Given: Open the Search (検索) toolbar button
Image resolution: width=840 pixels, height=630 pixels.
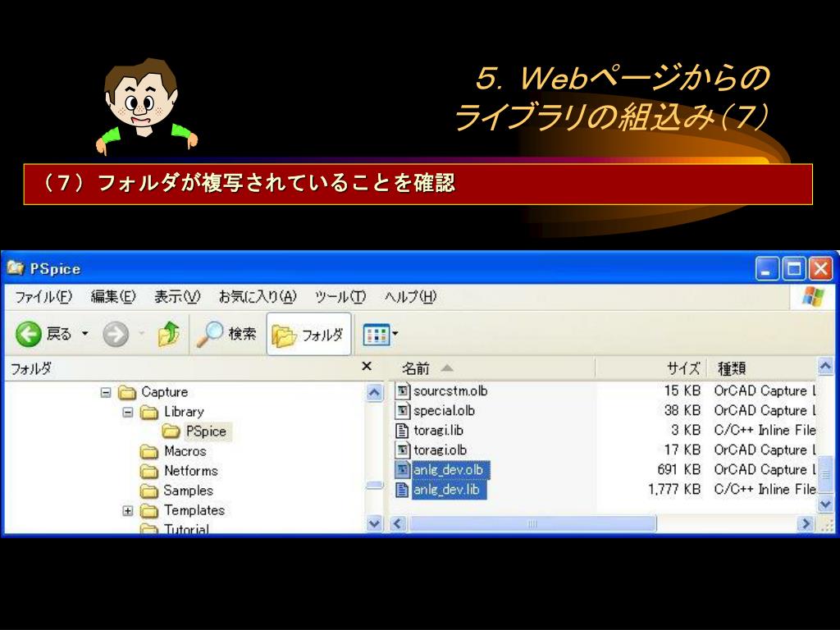Looking at the screenshot, I should click(226, 335).
